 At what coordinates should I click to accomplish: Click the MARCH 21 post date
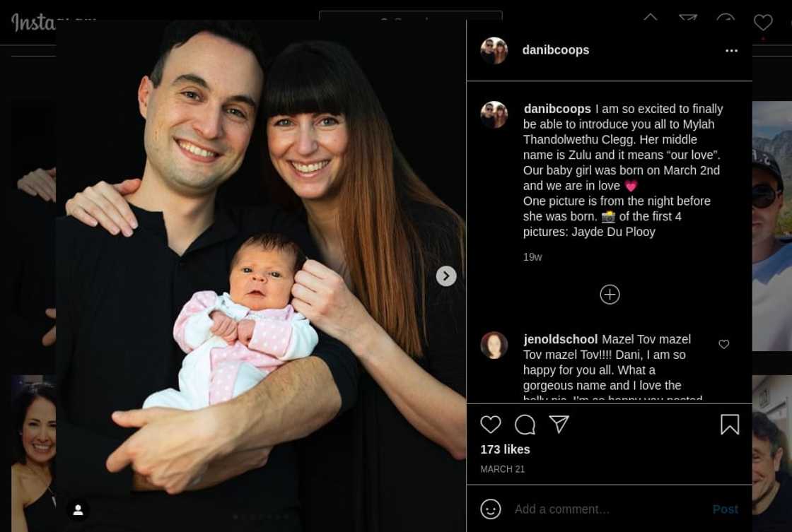(503, 469)
